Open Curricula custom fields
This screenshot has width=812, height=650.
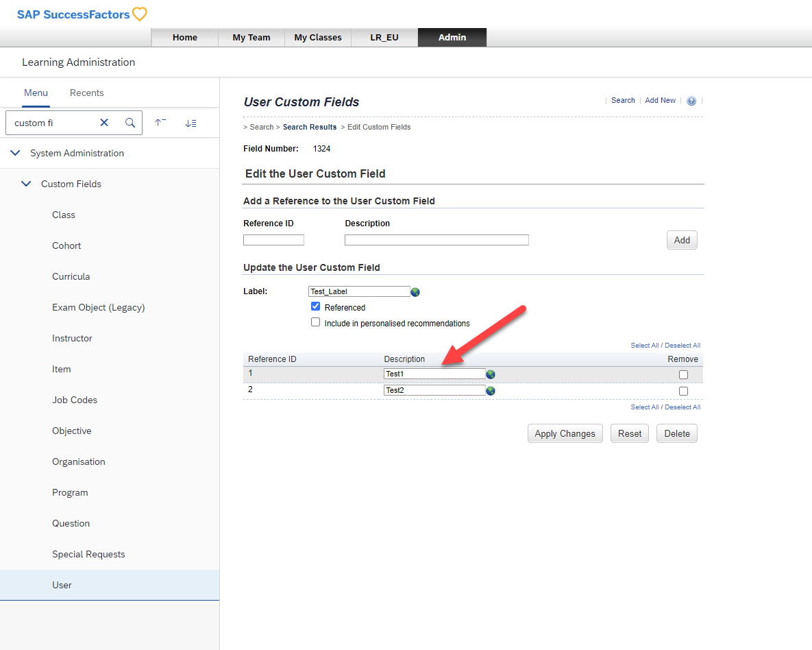[x=71, y=276]
